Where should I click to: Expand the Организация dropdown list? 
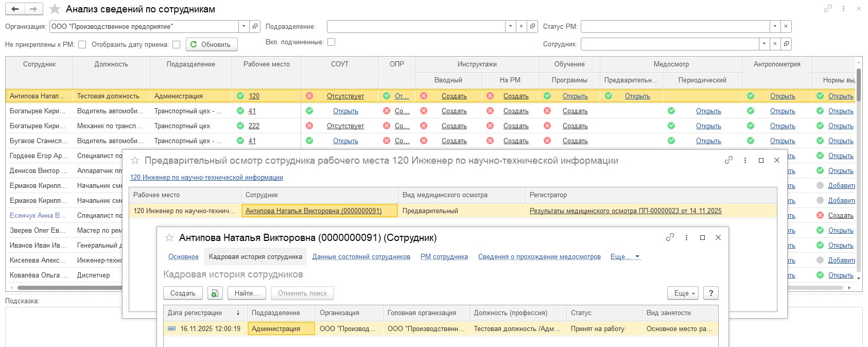coord(244,26)
